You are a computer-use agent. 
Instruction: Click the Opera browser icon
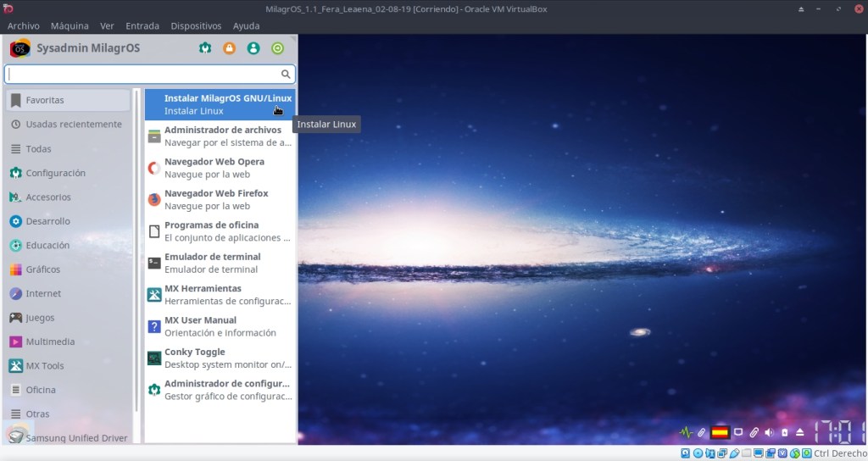click(x=154, y=168)
